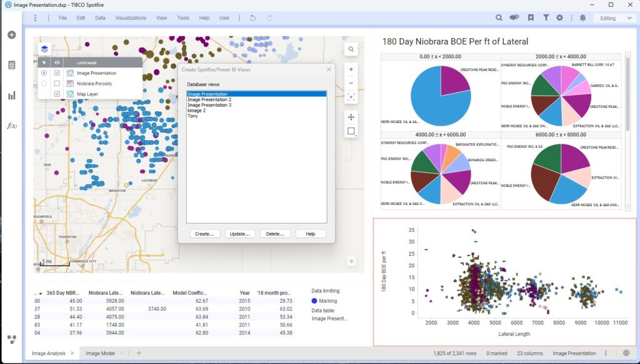Click the plus icon in the left sidebar

(x=11, y=34)
